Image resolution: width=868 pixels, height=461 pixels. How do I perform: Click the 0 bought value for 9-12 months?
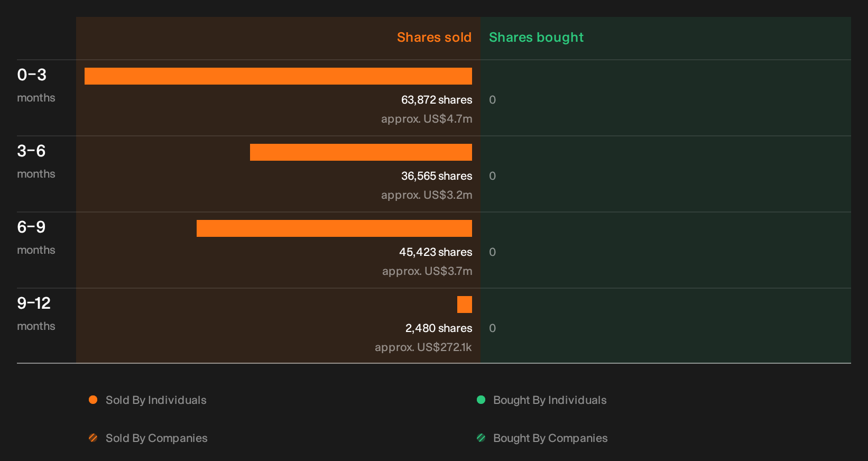pyautogui.click(x=492, y=328)
